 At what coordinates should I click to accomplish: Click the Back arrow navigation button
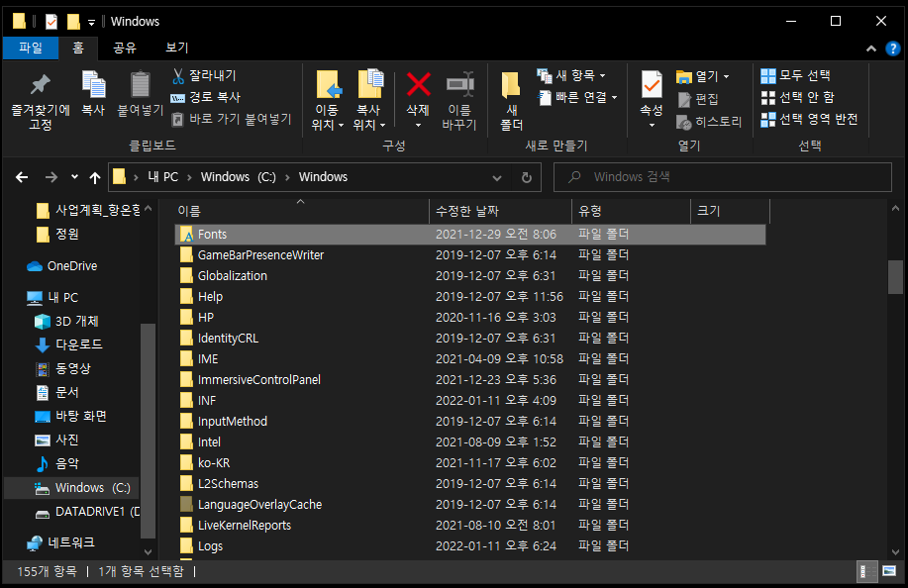click(x=22, y=177)
